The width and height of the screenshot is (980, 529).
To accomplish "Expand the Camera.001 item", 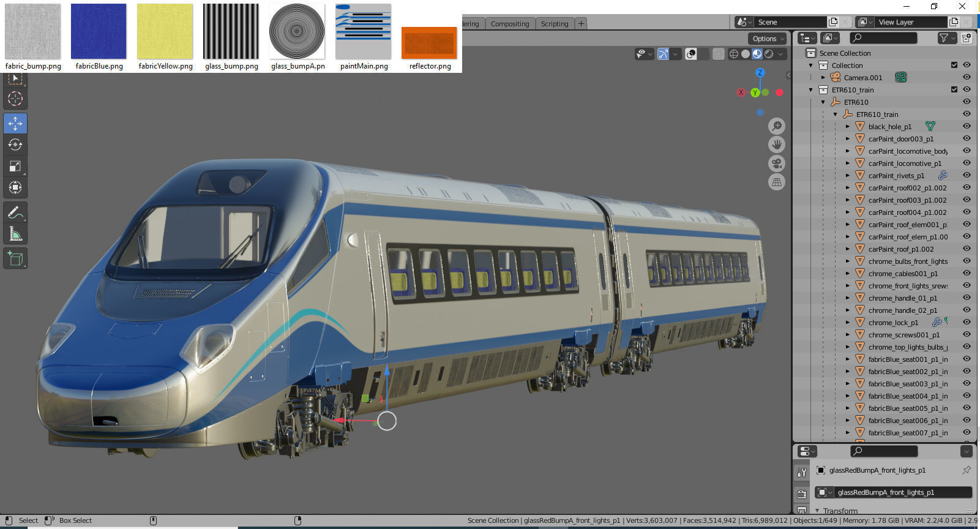I will click(823, 78).
